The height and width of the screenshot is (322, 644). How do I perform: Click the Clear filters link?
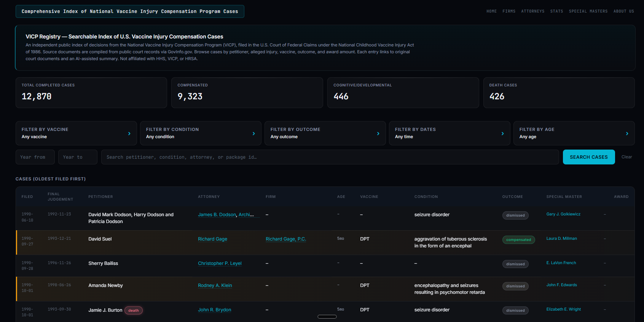pos(626,157)
